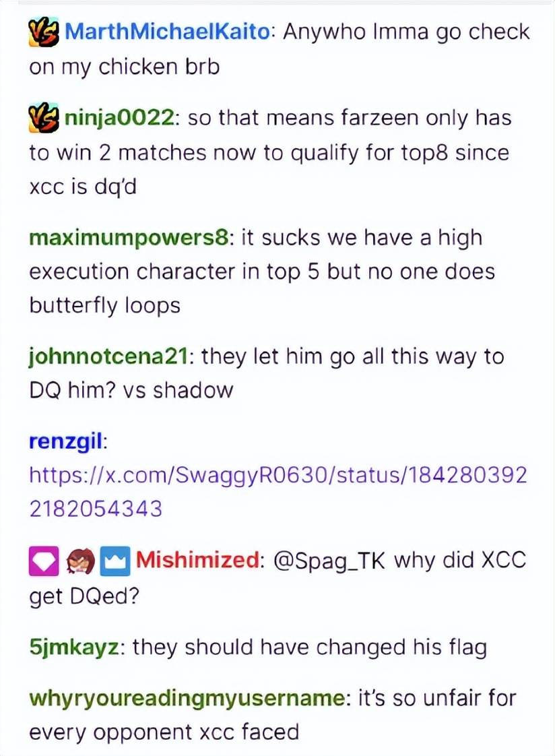The image size is (555, 756).
Task: Open ninja0022's user card
Action: 119,119
